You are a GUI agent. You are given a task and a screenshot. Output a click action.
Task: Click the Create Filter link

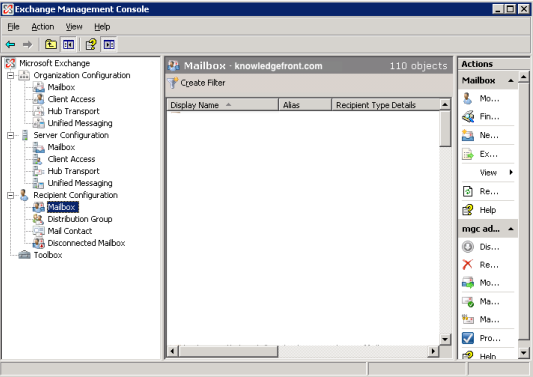point(203,83)
